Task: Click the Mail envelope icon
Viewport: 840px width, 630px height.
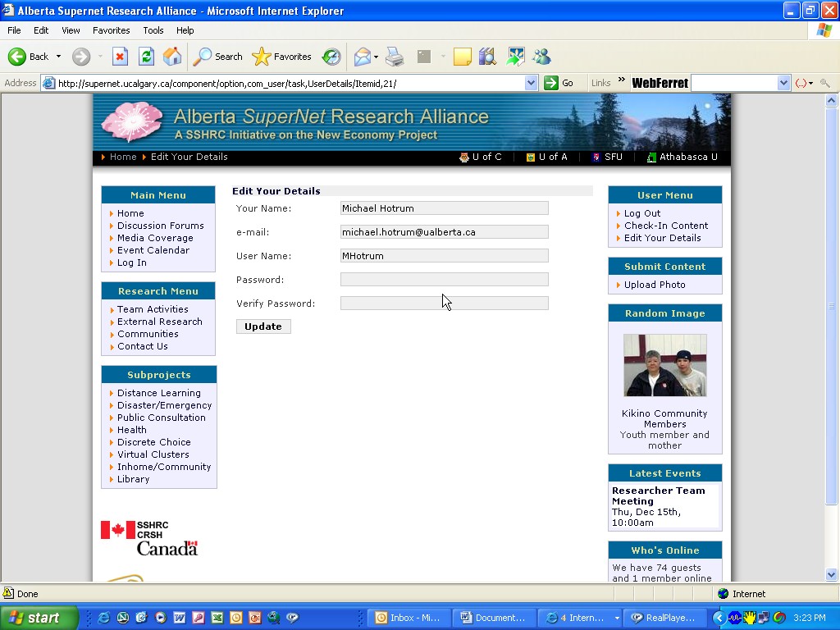Action: point(363,57)
